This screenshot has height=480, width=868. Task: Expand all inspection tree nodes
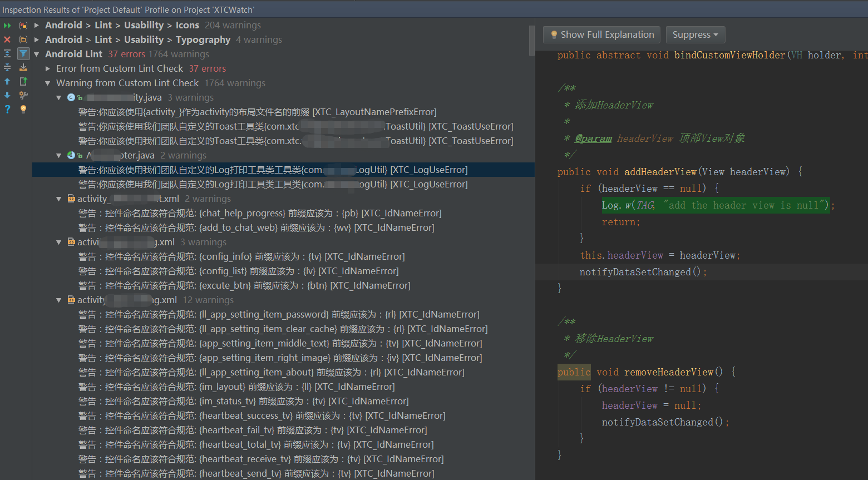point(7,53)
